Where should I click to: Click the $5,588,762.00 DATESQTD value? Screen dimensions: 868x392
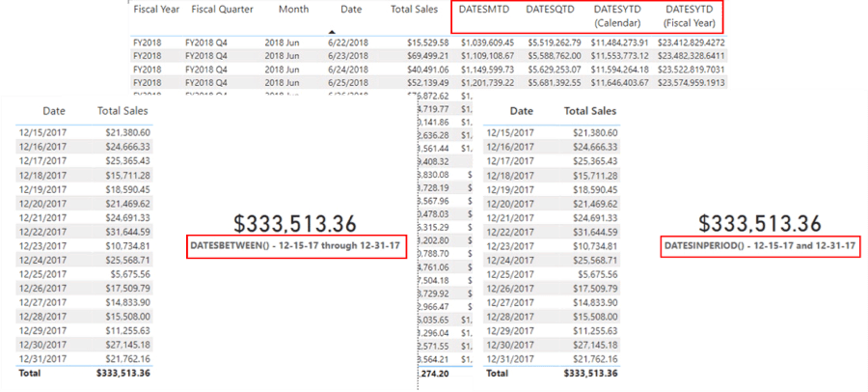click(x=555, y=56)
